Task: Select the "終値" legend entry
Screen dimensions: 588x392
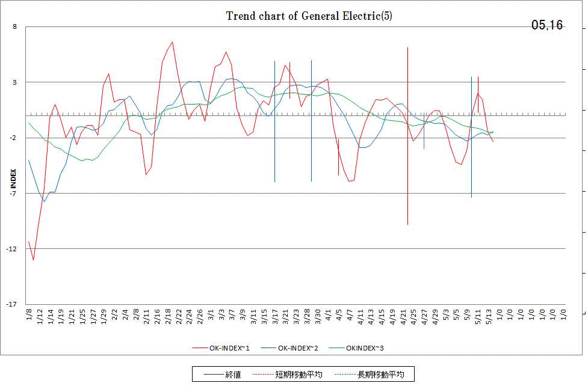Action: click(222, 375)
